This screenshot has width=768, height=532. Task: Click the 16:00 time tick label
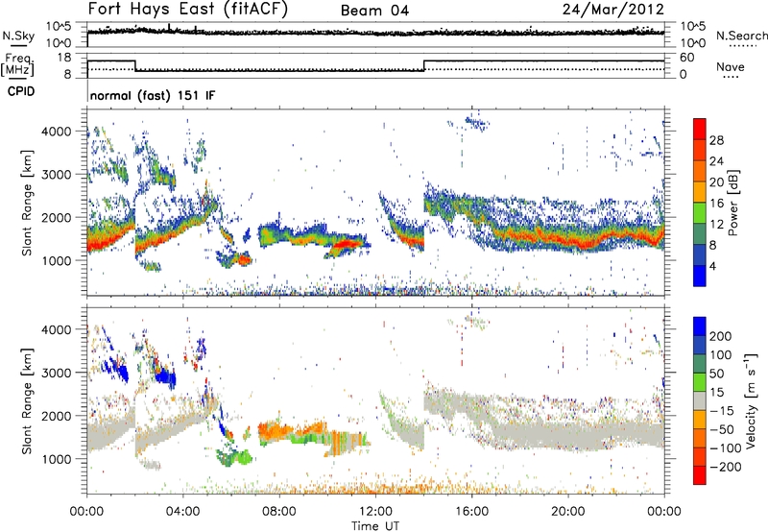coord(471,512)
